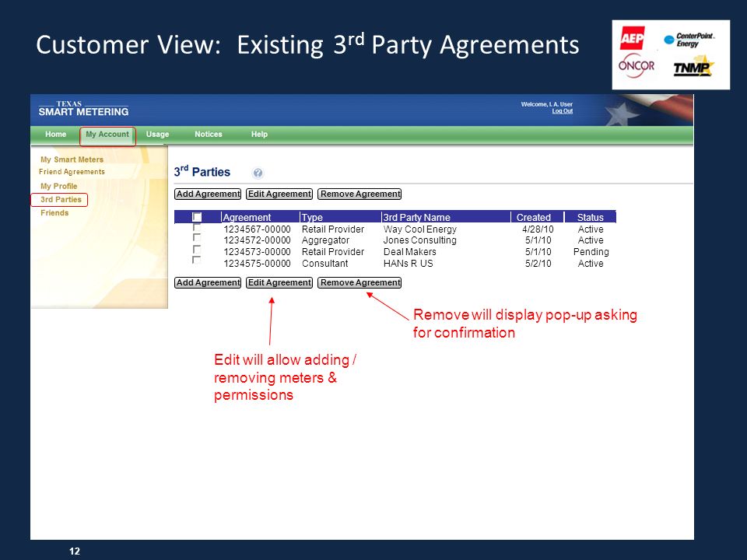Click 'Jones Consulting' party name
Image resolution: width=747 pixels, height=560 pixels.
tap(419, 240)
